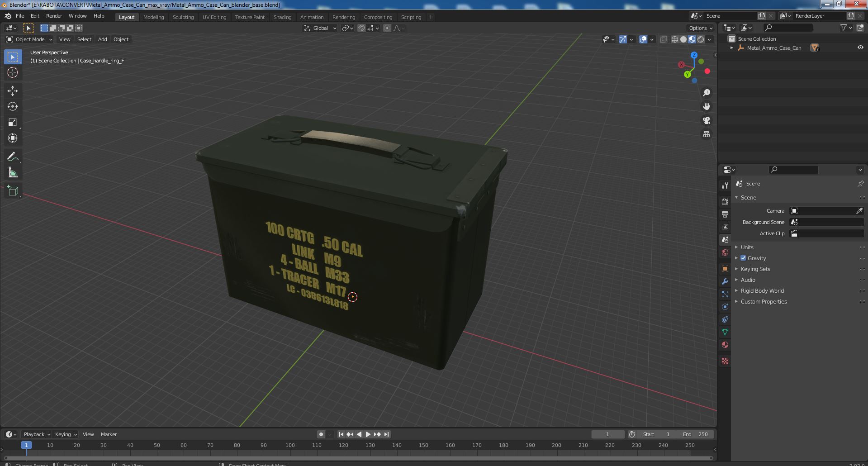The image size is (868, 466).
Task: Open the Physics properties tab
Action: tap(725, 307)
